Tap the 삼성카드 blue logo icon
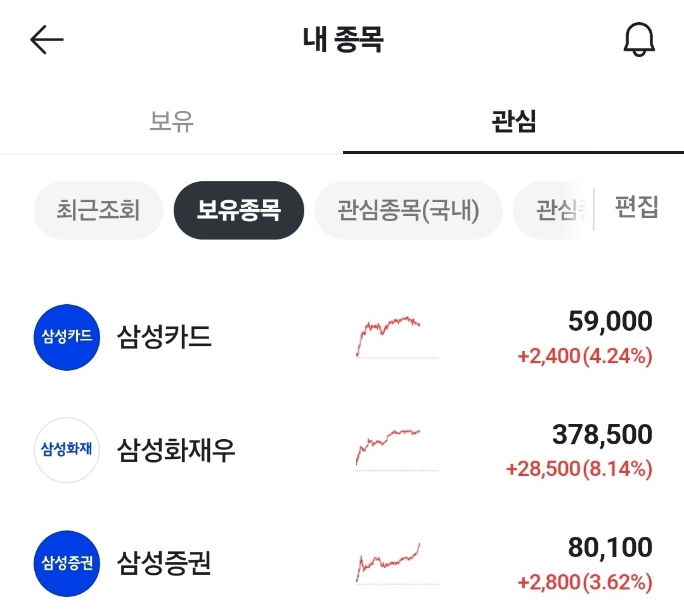 [x=67, y=337]
